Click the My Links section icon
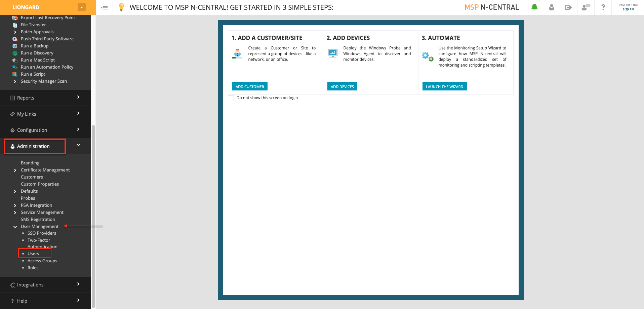Image resolution: width=644 pixels, height=309 pixels. pyautogui.click(x=13, y=114)
